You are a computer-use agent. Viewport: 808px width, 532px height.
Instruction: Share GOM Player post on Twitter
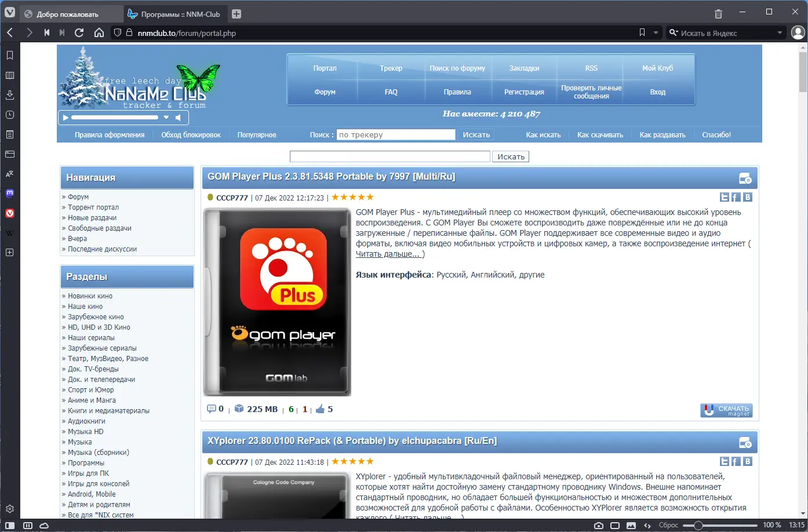pos(725,197)
